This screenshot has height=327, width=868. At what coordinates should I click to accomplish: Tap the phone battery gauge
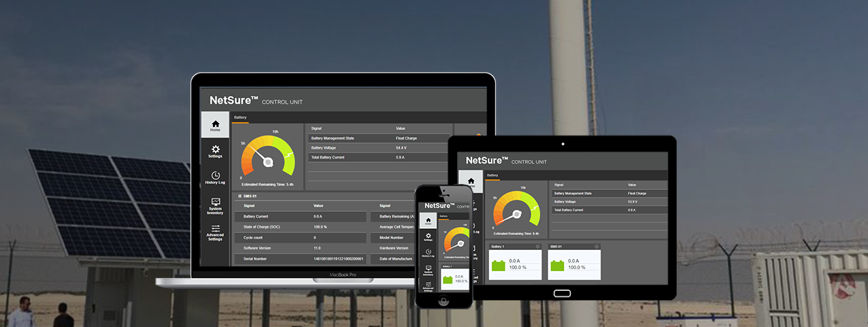pyautogui.click(x=457, y=241)
